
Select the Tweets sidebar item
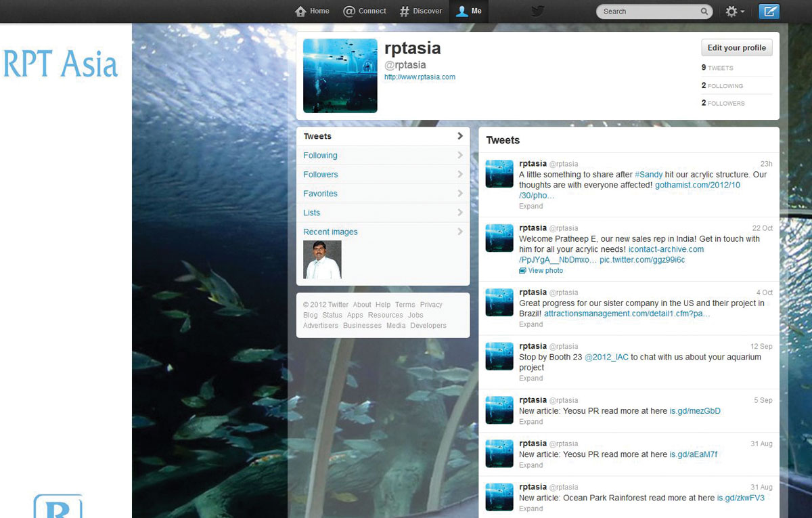(383, 136)
